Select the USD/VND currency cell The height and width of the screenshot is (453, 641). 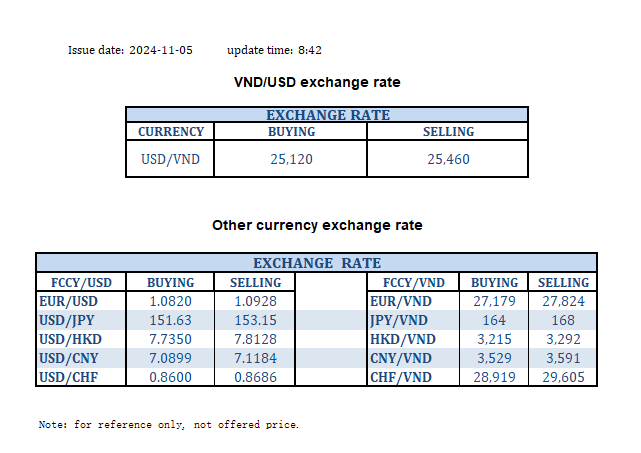pos(170,159)
